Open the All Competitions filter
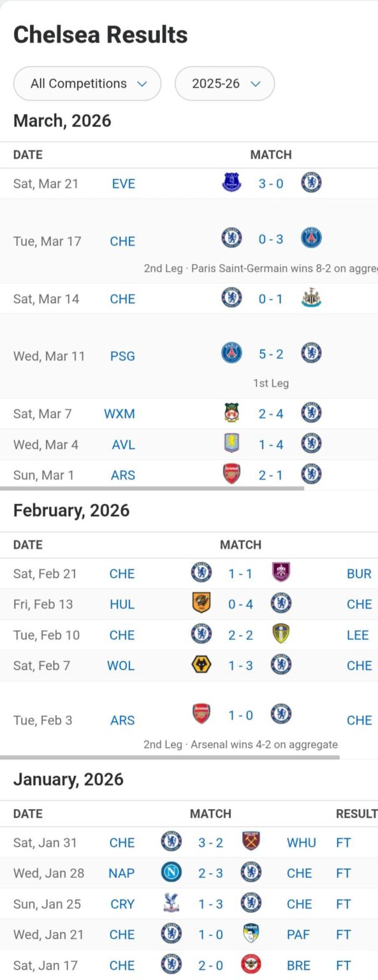 point(87,83)
